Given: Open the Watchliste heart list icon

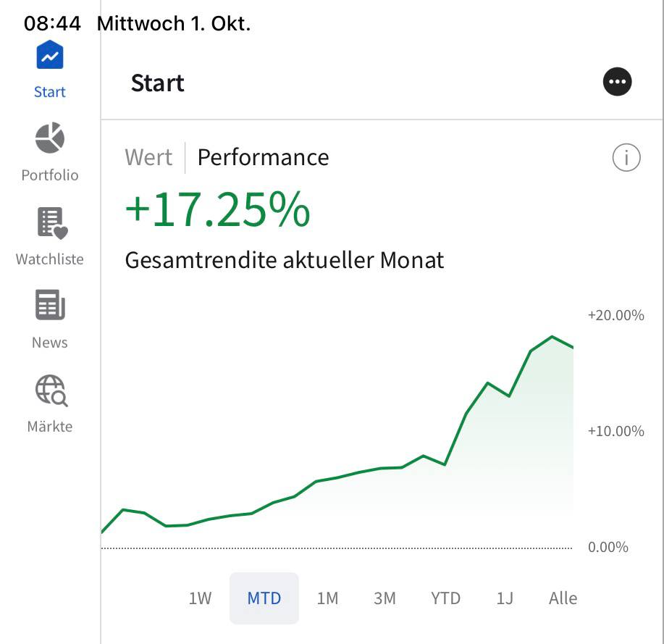Looking at the screenshot, I should (x=51, y=222).
